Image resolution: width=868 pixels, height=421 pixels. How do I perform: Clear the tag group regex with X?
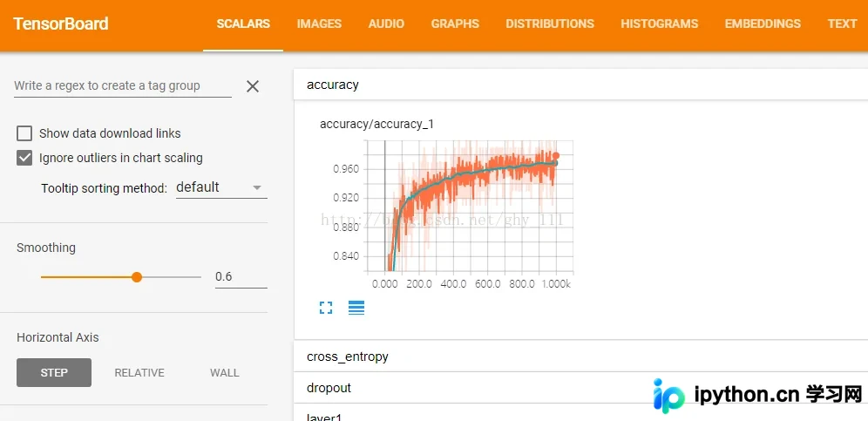coord(253,86)
